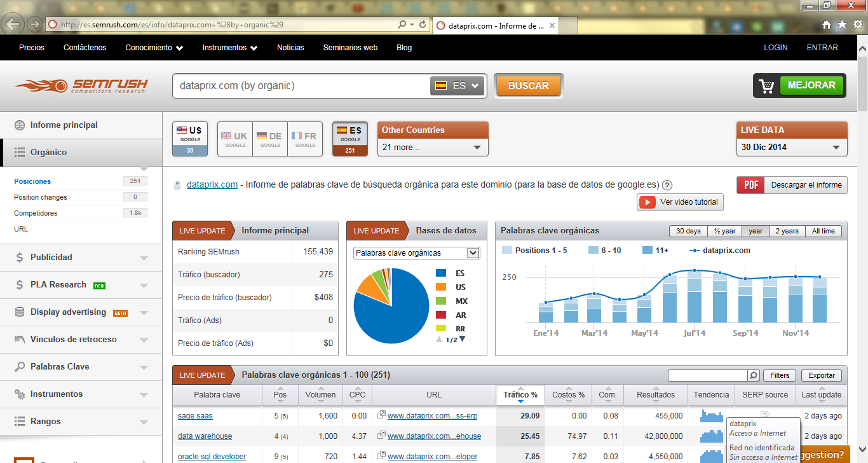This screenshot has height=463, width=868.
Task: Expand the Live Data date dropdown
Action: pyautogui.click(x=791, y=147)
